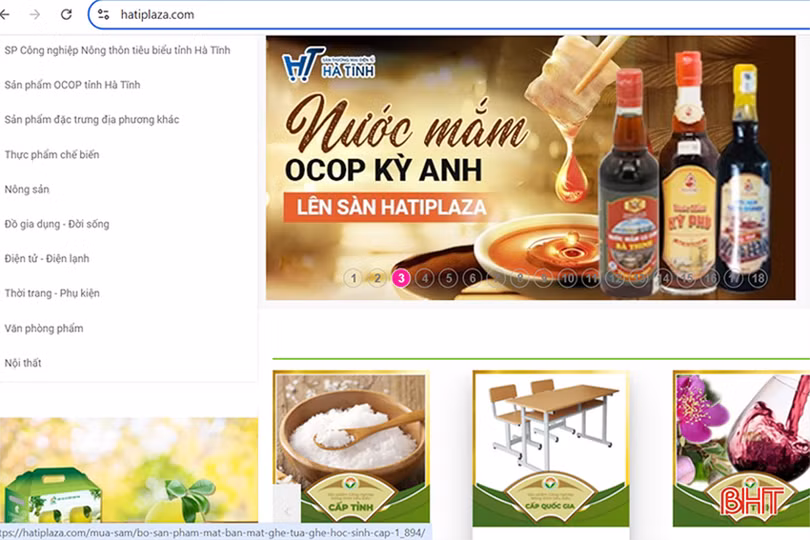Screen dimensions: 810x540
Task: Click the address bar showing hatiplaza.com
Action: coord(400,15)
